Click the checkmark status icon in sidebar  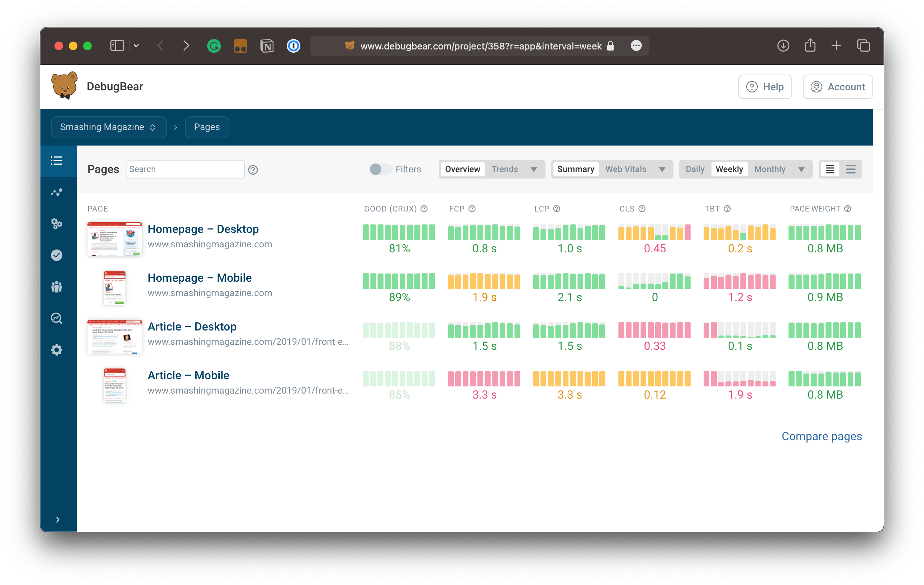56,255
